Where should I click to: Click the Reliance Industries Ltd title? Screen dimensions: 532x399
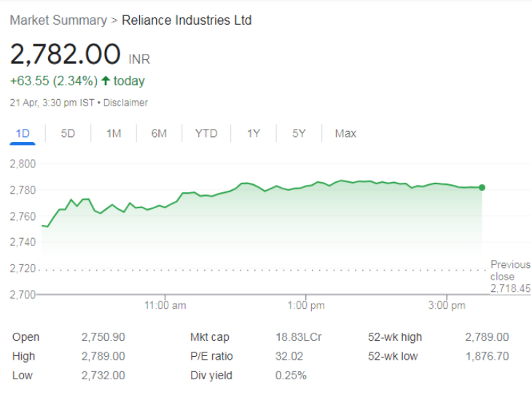(187, 20)
